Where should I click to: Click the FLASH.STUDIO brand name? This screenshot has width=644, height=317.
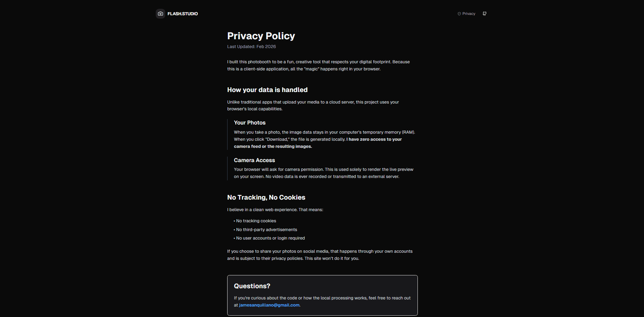point(183,14)
